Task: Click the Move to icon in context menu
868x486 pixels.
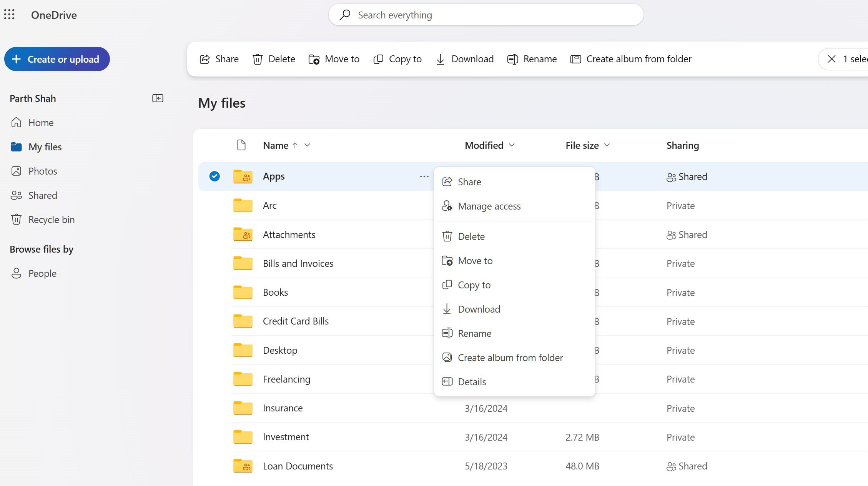Action: (x=447, y=260)
